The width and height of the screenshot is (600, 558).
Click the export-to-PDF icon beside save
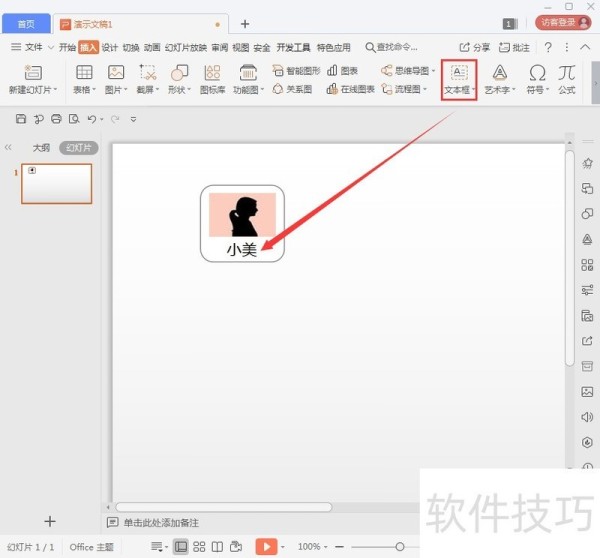click(x=39, y=119)
